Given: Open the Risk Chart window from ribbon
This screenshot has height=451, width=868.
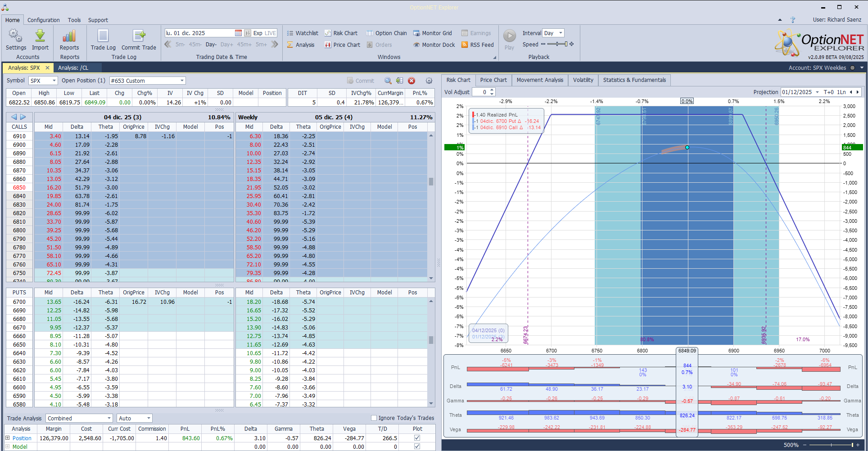Looking at the screenshot, I should pos(341,33).
